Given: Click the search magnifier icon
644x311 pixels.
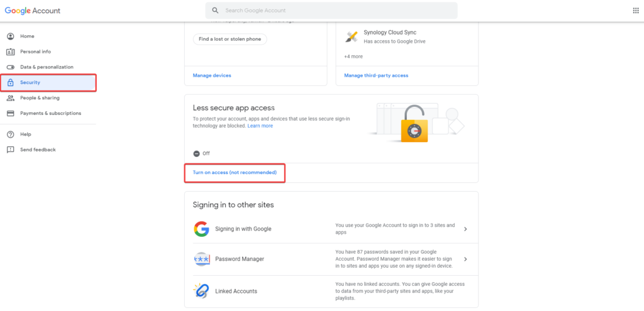Looking at the screenshot, I should [216, 11].
